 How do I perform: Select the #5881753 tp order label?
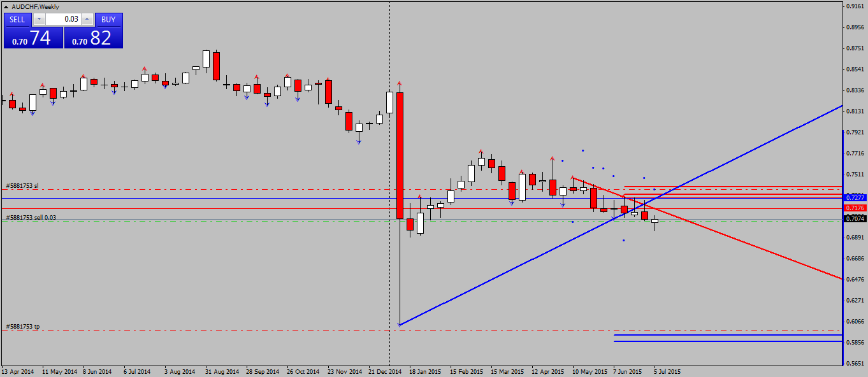[23, 327]
